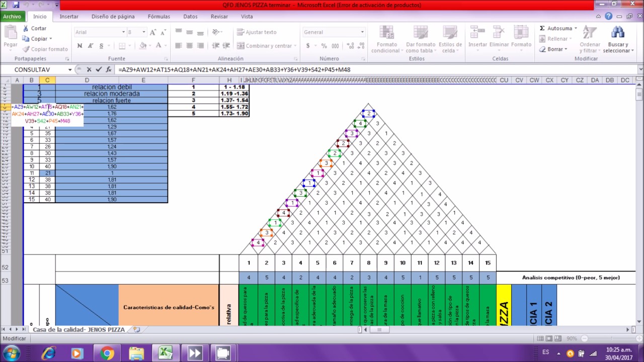The height and width of the screenshot is (362, 644).
Task: Expand the Copiar dropdown arrow
Action: click(x=51, y=39)
